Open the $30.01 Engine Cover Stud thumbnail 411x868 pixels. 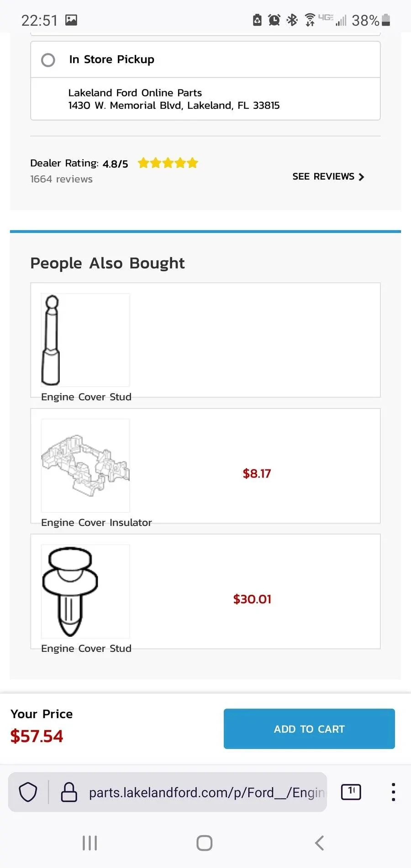point(85,591)
